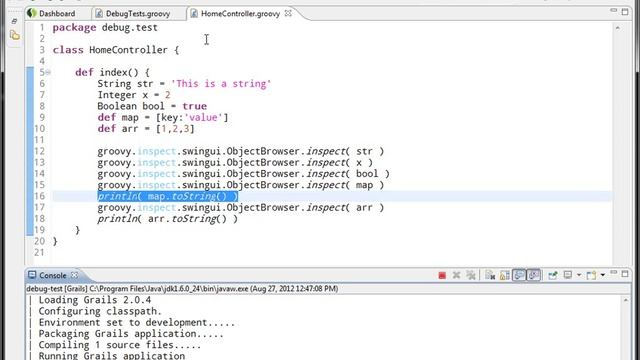
Task: Close the HomeController.groovy editor tab
Action: coord(288,13)
